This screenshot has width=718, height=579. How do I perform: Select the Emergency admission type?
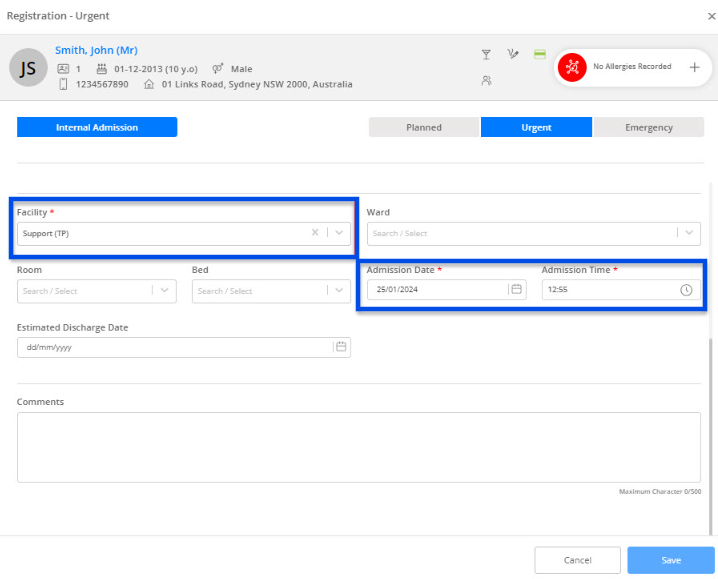pos(649,127)
